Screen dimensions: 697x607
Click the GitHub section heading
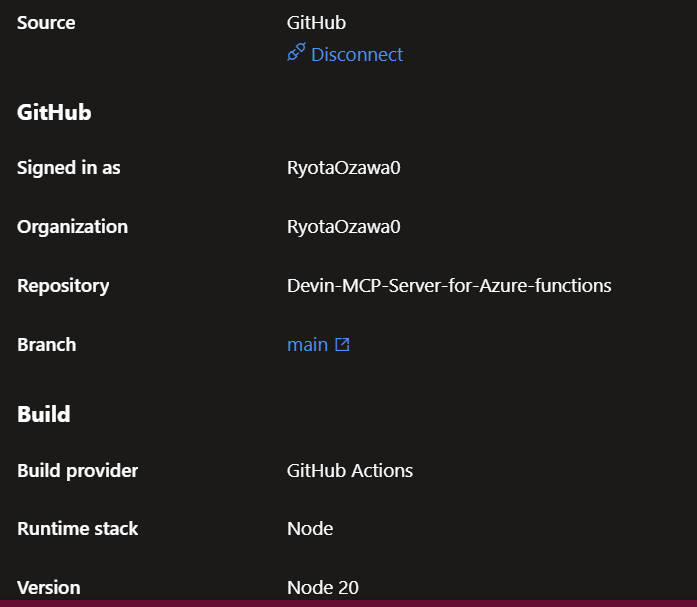54,112
